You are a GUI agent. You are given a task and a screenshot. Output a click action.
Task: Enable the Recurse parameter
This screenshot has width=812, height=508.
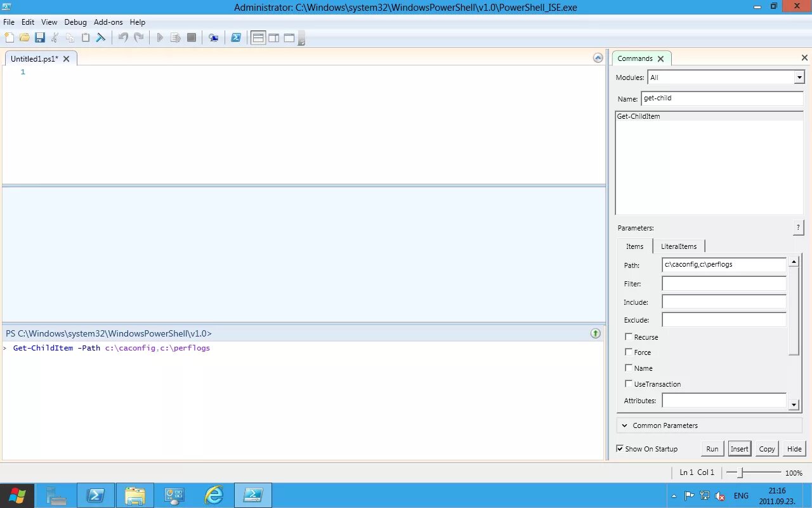(x=629, y=337)
